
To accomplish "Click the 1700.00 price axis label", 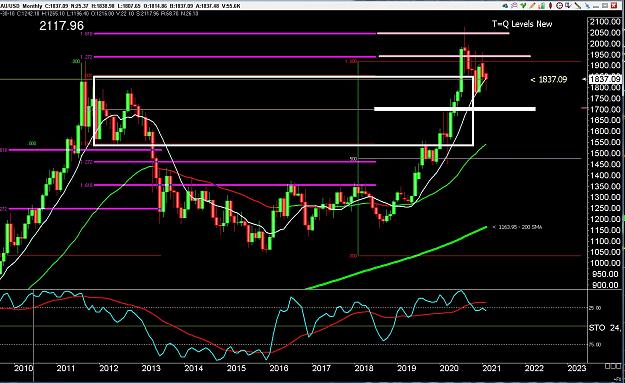I will pyautogui.click(x=605, y=109).
